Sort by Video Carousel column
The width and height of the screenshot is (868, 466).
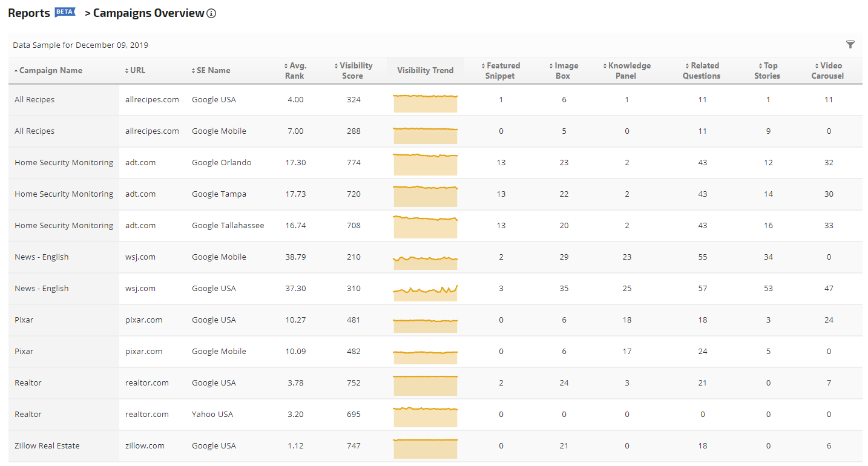(828, 71)
